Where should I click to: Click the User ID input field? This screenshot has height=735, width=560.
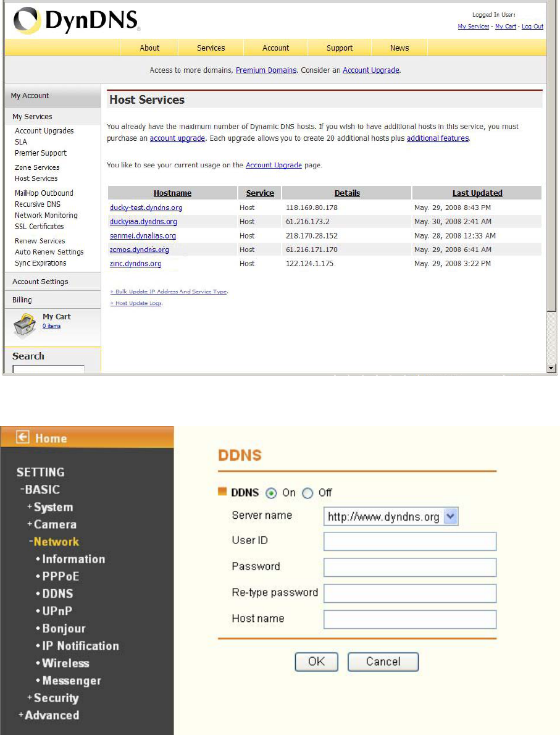(x=409, y=542)
